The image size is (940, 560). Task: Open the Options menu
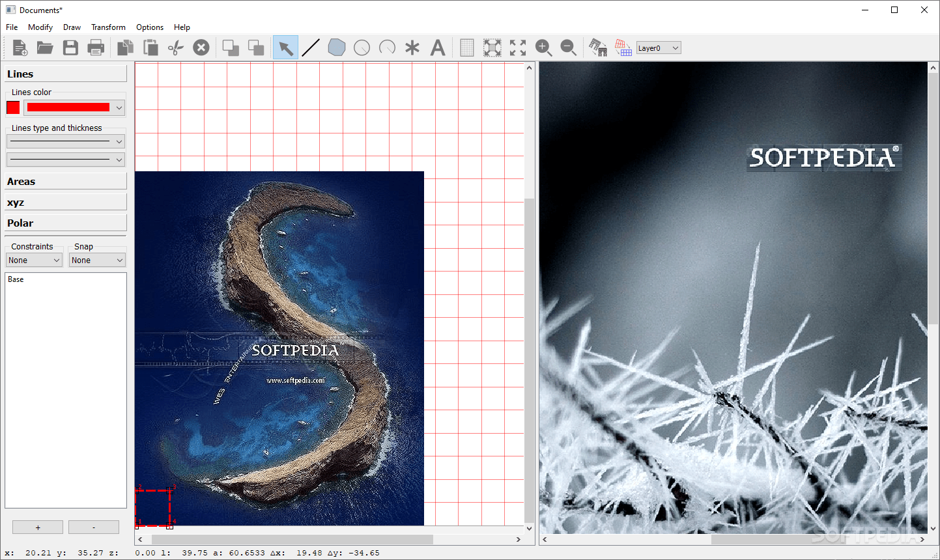pyautogui.click(x=150, y=27)
